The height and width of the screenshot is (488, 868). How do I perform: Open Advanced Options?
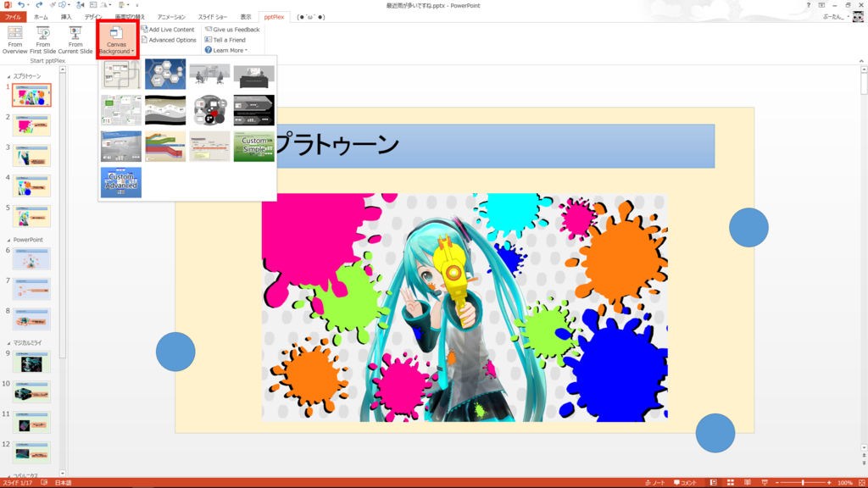(169, 40)
